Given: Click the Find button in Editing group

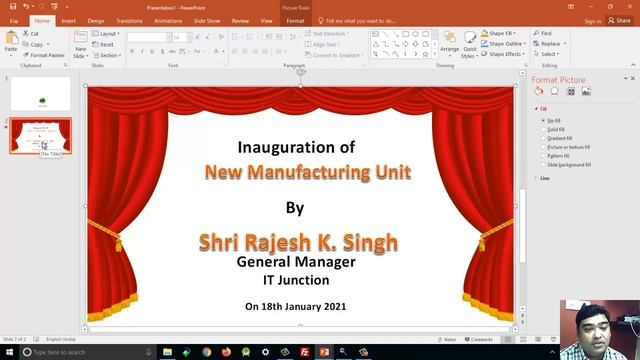Looking at the screenshot, I should [x=542, y=33].
